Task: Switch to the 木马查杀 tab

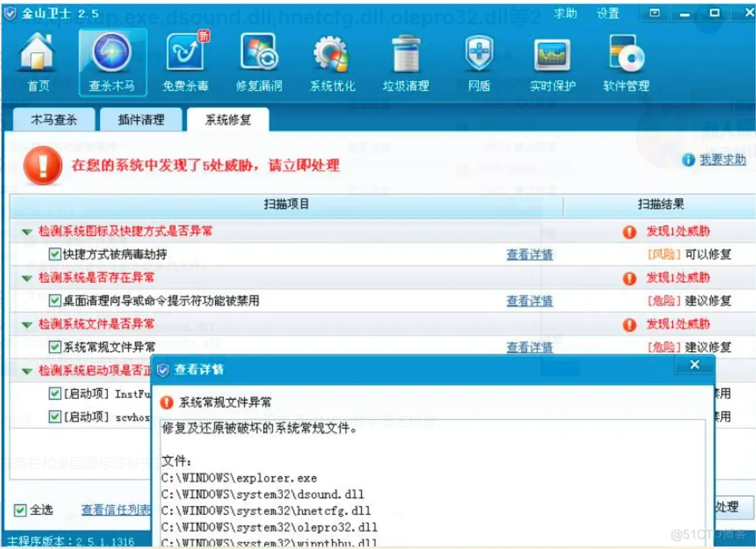Action: pyautogui.click(x=54, y=120)
